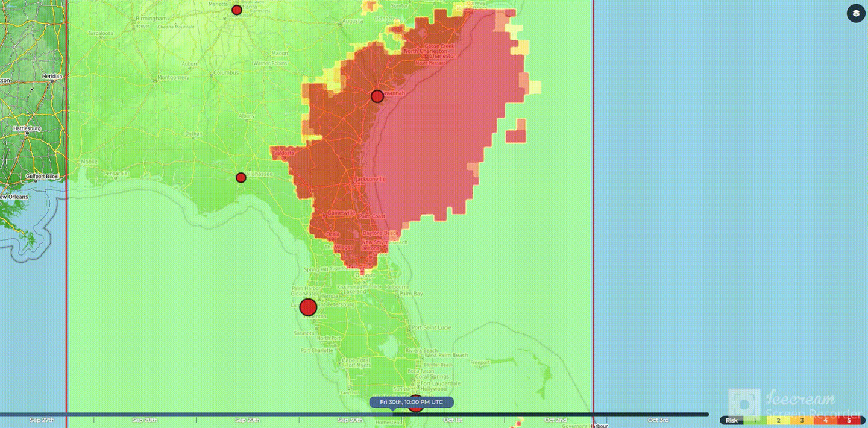The width and height of the screenshot is (868, 428).
Task: Click the isolated red risk block offshore
Action: (x=516, y=136)
